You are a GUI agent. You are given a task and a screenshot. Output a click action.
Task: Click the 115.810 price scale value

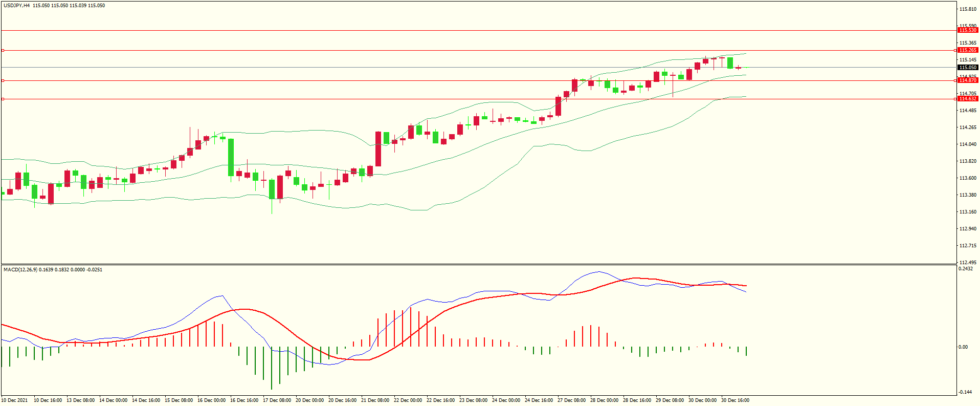coord(968,9)
